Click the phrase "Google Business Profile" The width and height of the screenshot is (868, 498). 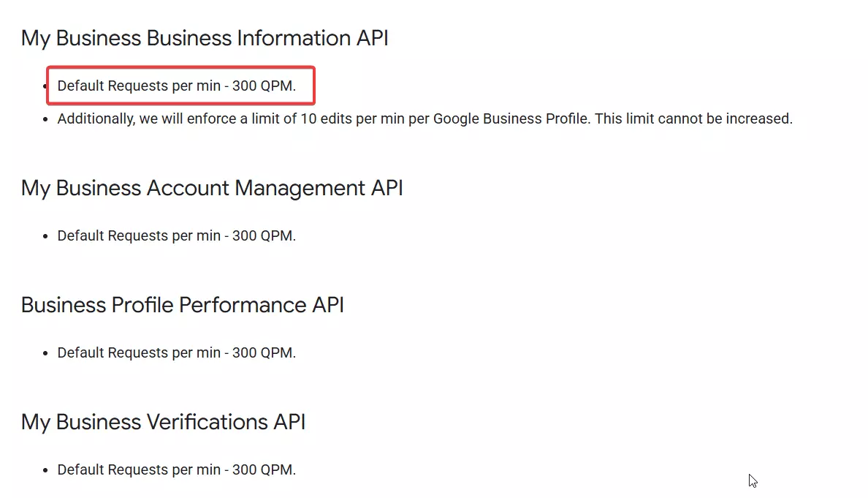[511, 118]
